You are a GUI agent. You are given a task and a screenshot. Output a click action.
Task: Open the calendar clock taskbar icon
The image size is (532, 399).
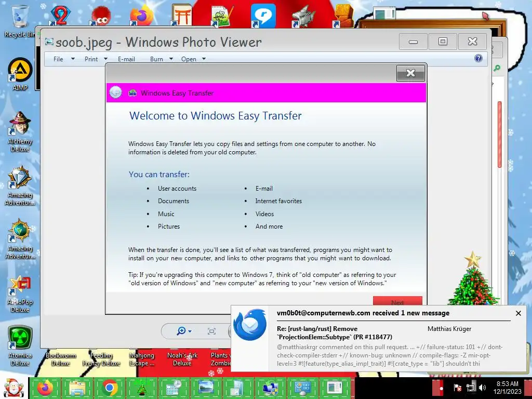pos(174,388)
